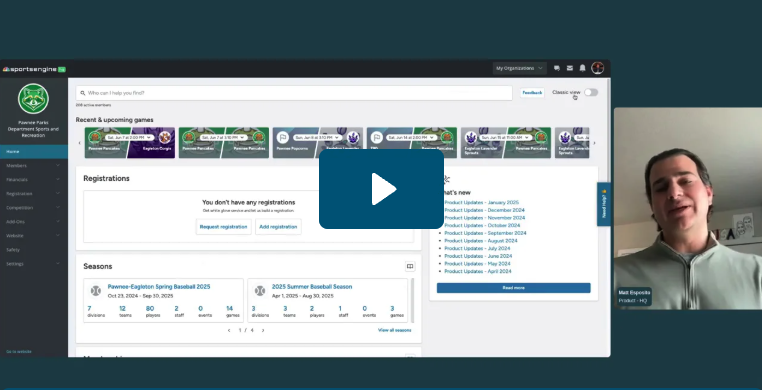Click the Need Help side tab

[604, 204]
